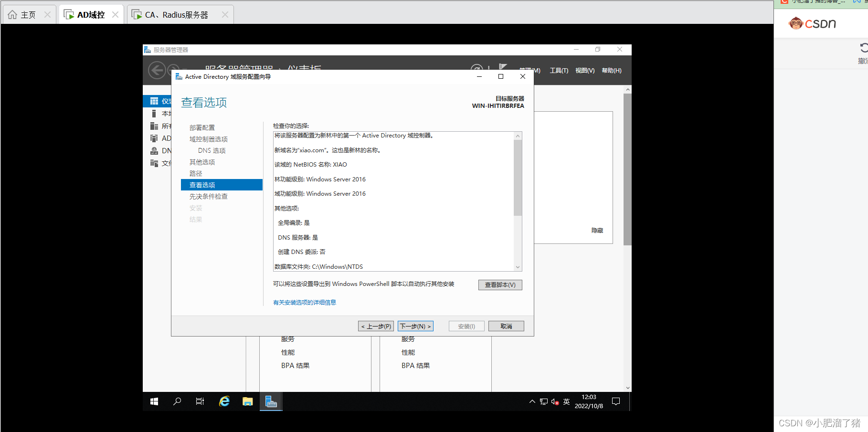Click wizard title bar icon
The image size is (868, 432).
click(179, 76)
